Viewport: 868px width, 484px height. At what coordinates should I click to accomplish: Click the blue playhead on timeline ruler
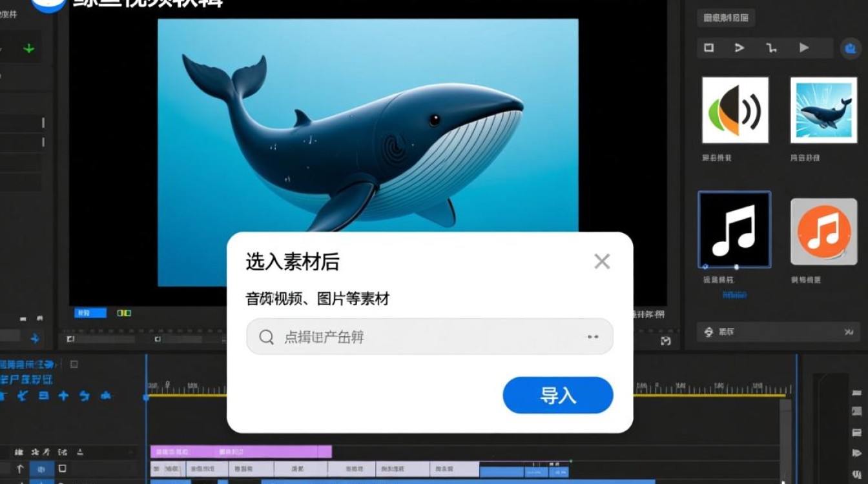pos(146,398)
